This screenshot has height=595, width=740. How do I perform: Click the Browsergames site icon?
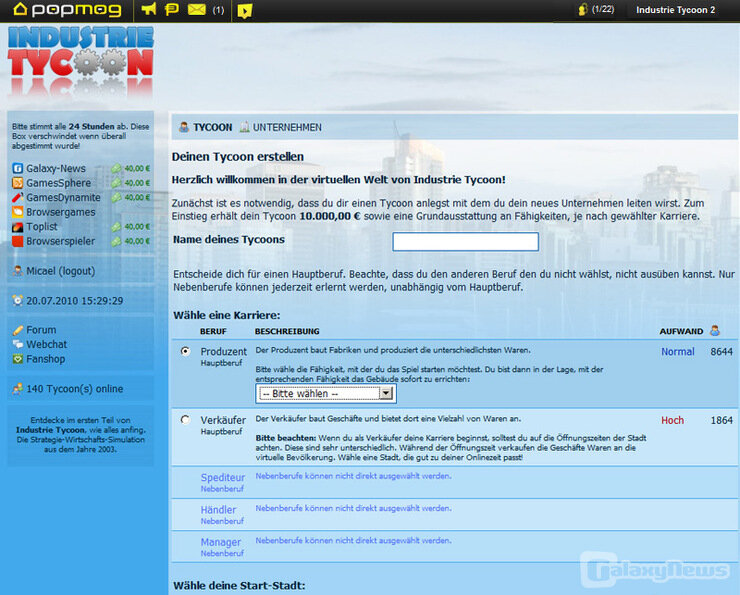pos(17,212)
